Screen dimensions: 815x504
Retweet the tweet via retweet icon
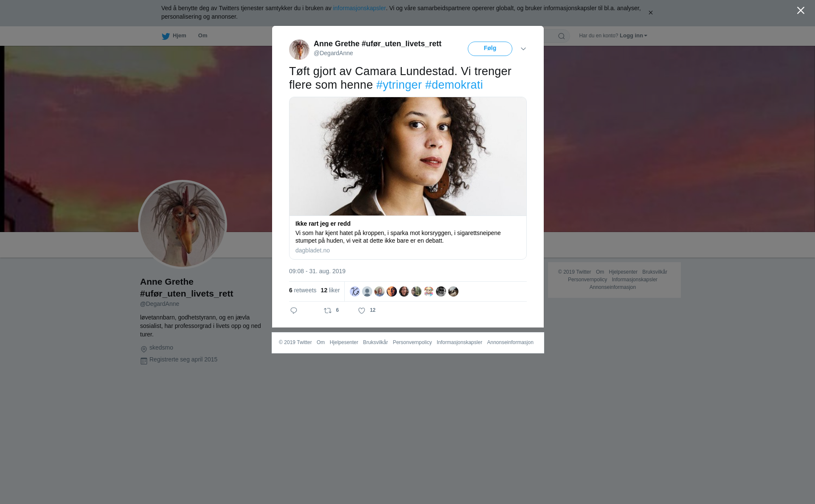click(328, 311)
